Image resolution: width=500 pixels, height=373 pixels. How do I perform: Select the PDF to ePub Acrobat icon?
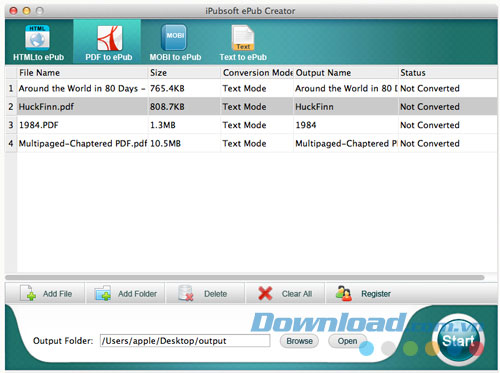click(109, 38)
